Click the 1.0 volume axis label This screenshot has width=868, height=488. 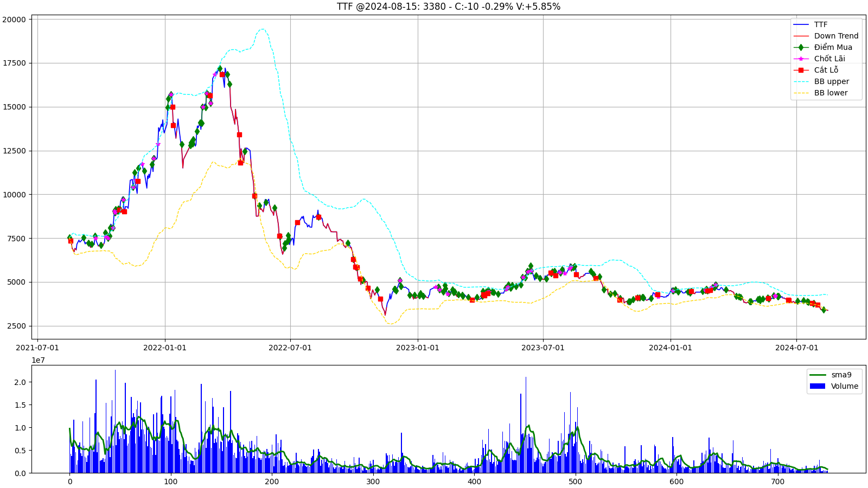click(20, 428)
